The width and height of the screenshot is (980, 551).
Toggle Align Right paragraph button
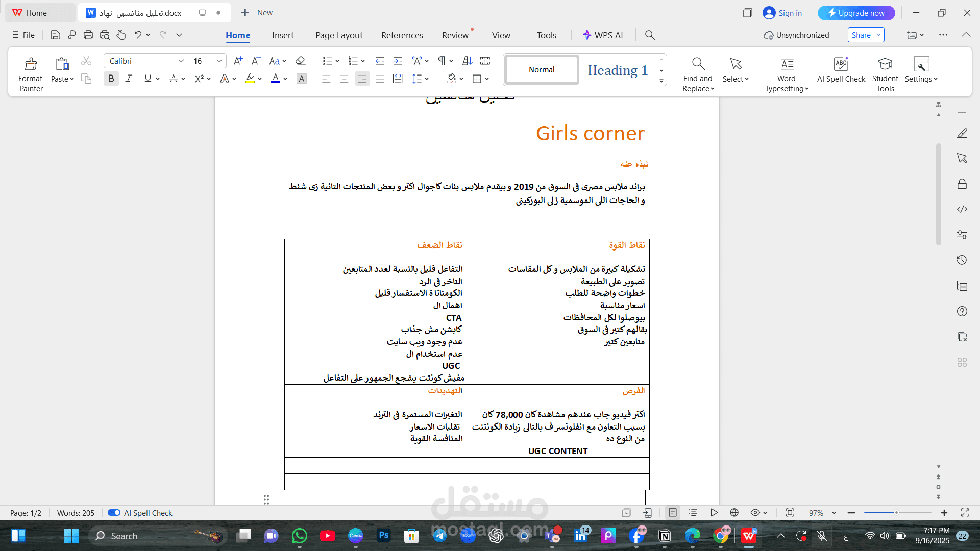pyautogui.click(x=362, y=79)
